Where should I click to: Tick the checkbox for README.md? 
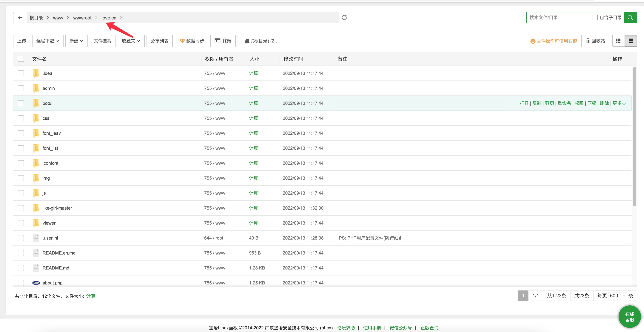(21, 268)
